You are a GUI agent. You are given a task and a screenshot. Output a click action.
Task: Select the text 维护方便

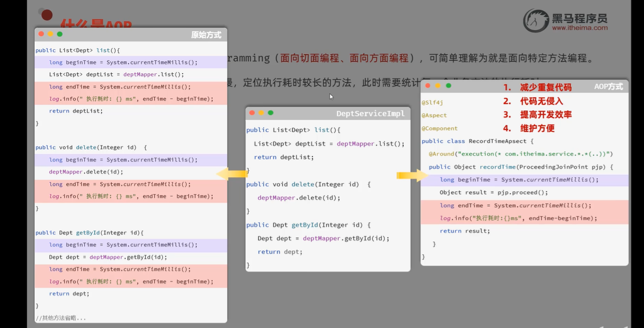click(x=537, y=128)
